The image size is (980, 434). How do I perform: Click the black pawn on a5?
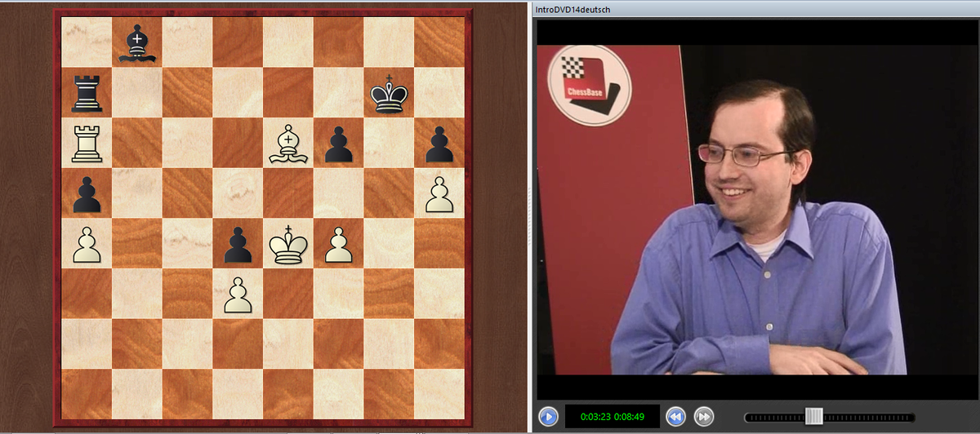coord(87,194)
